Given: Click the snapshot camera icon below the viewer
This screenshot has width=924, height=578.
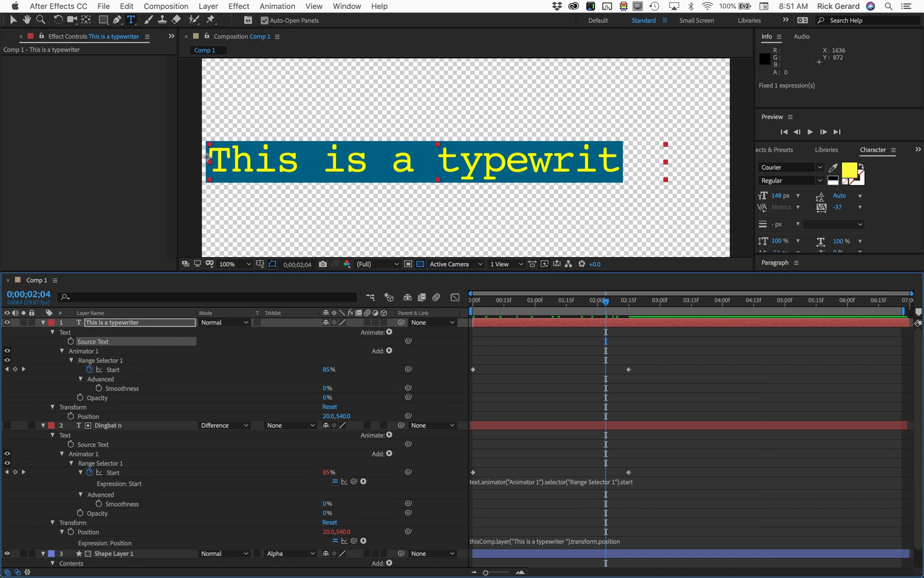Looking at the screenshot, I should (323, 264).
